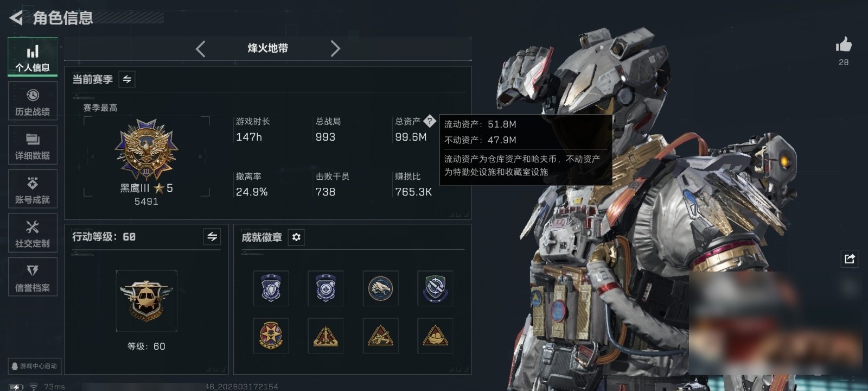Click the level 60 helicopter badge

146,301
